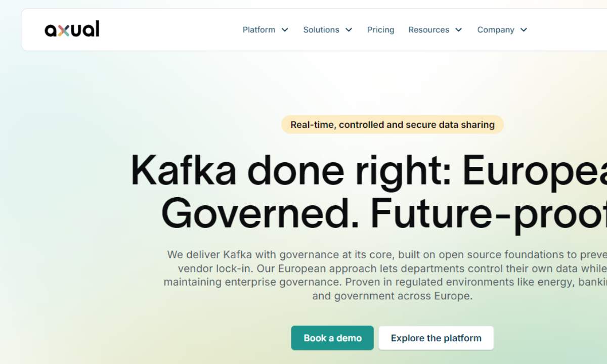Click 'and government across Europe' text line
607x364 pixels.
[393, 296]
